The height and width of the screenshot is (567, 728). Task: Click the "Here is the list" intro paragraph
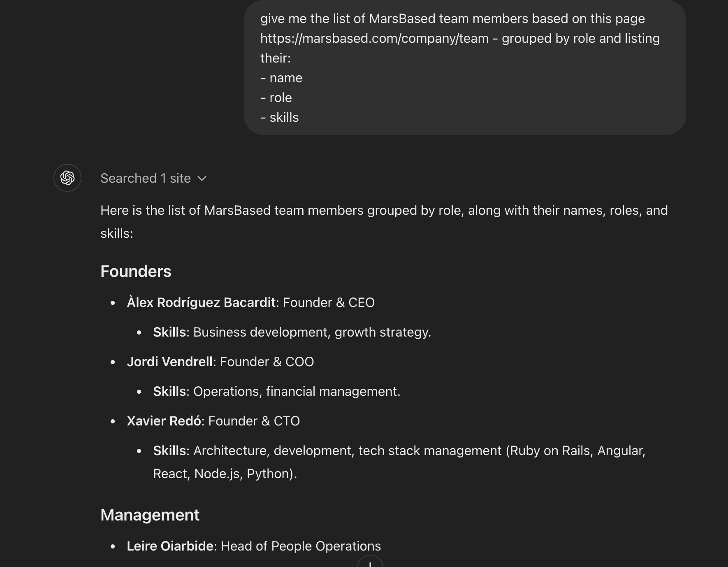click(384, 222)
